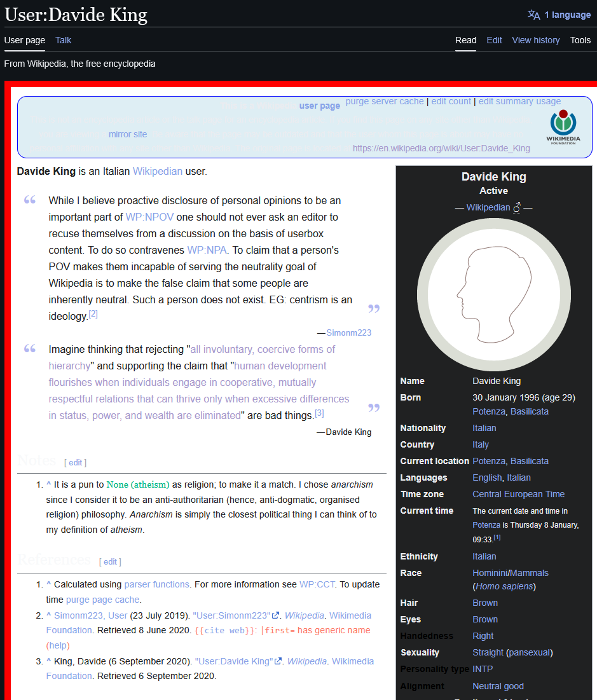The height and width of the screenshot is (700, 597).
Task: Open the Right handedness link
Action: [483, 636]
